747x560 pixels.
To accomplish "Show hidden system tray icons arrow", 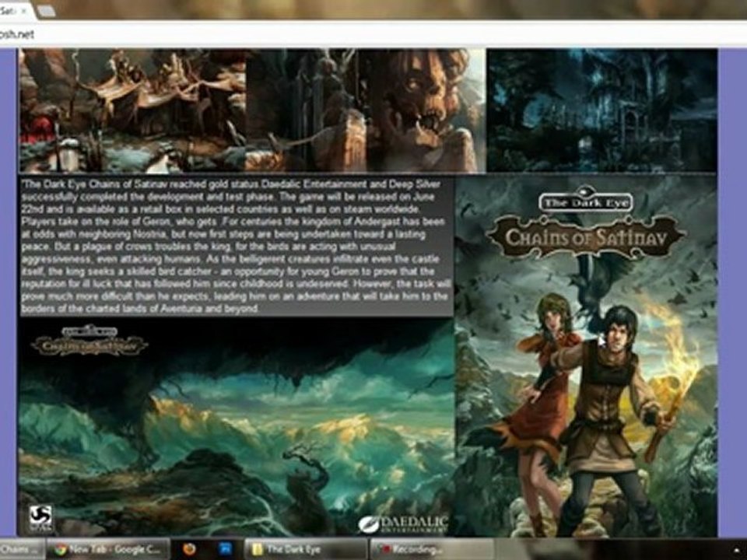I will coord(742,550).
